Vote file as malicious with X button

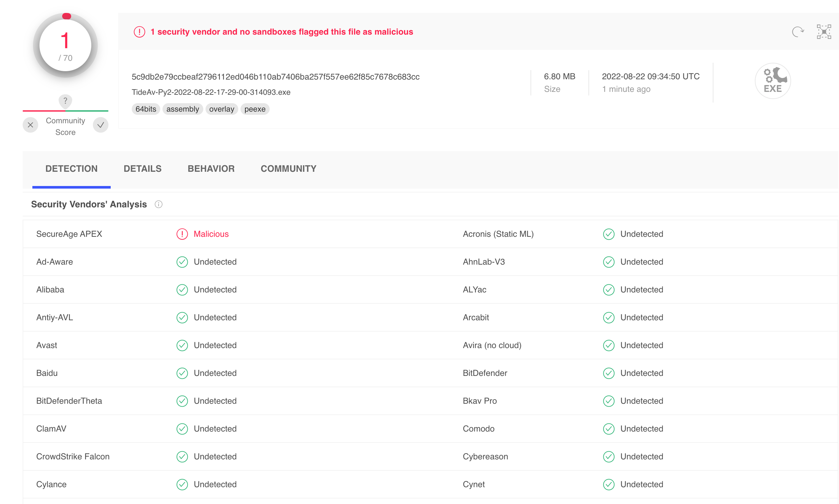(30, 125)
